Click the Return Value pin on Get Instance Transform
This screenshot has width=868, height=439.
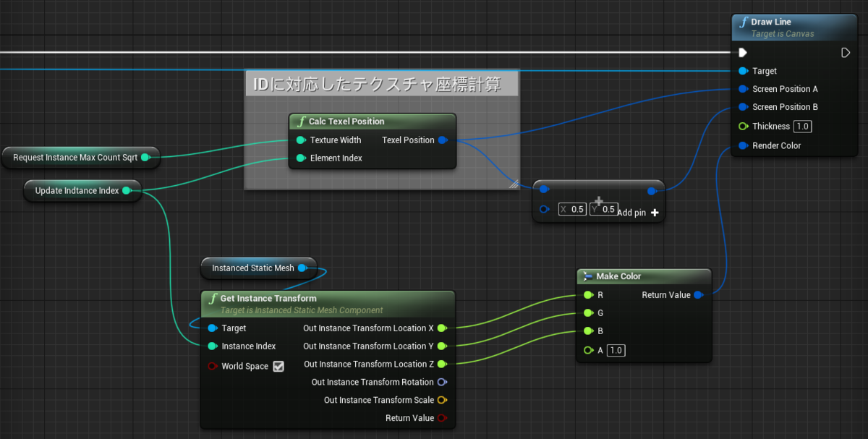point(442,418)
